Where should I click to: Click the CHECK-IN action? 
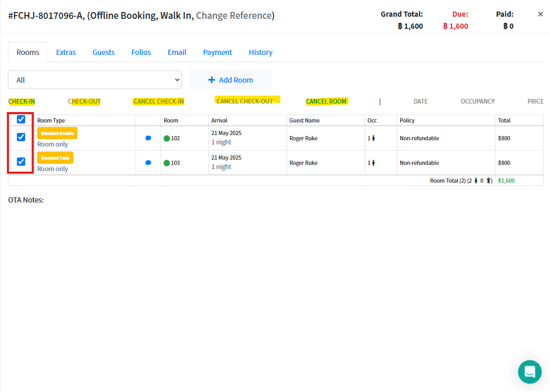(x=21, y=102)
